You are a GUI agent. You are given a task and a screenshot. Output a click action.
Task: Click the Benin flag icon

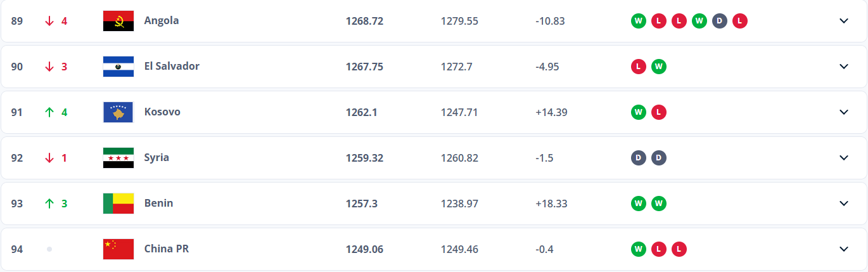(x=118, y=204)
